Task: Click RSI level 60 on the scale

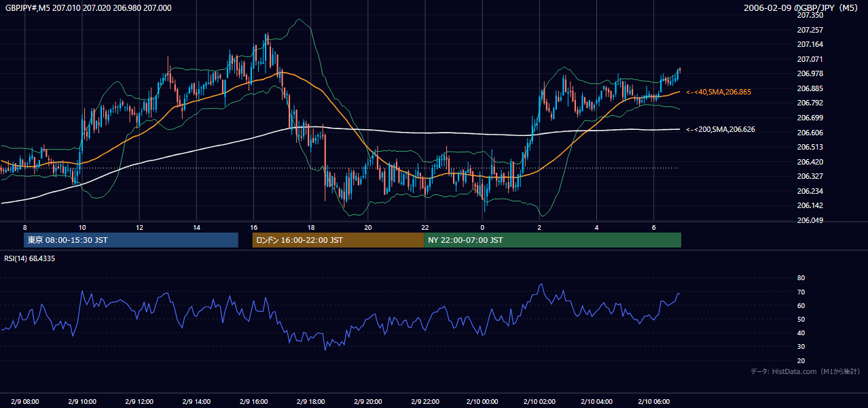Action: click(x=801, y=305)
